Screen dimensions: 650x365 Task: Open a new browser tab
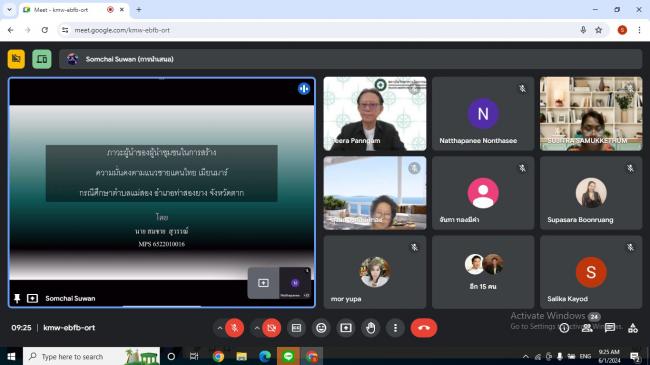coord(139,10)
